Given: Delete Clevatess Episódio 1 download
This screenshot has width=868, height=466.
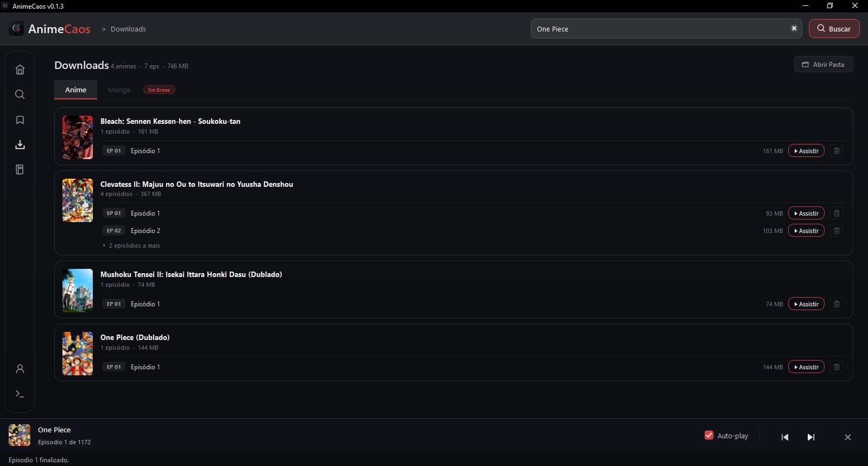Looking at the screenshot, I should click(837, 213).
